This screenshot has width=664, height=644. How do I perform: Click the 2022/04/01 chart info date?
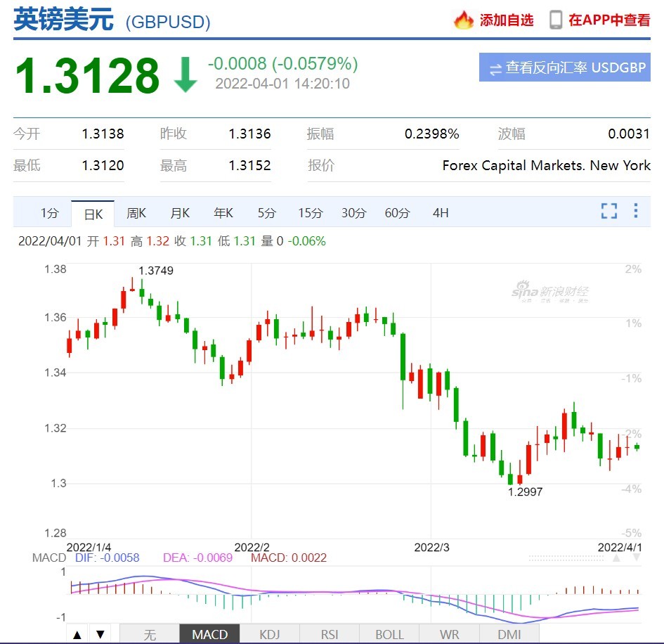[x=50, y=241]
